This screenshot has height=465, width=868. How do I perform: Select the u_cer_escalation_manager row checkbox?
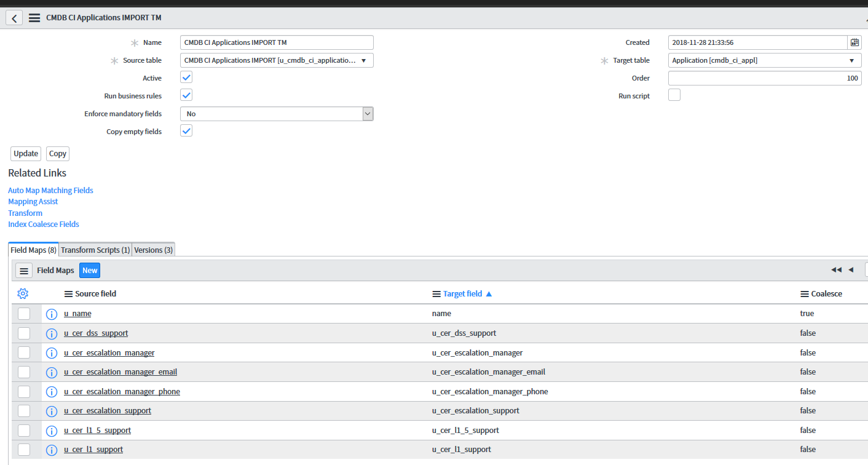click(x=24, y=352)
